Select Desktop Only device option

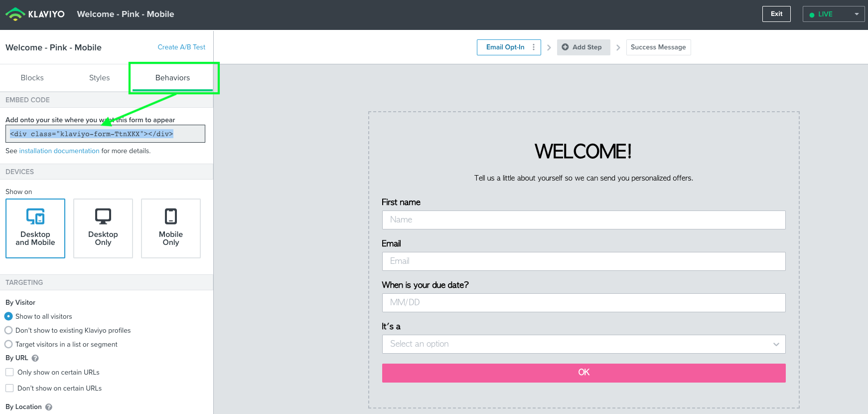click(103, 228)
